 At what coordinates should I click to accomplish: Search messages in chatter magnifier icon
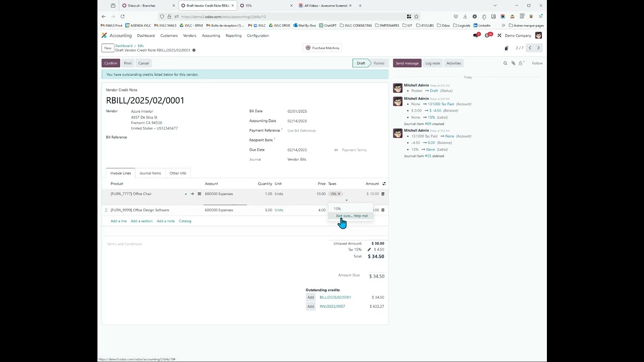point(505,63)
